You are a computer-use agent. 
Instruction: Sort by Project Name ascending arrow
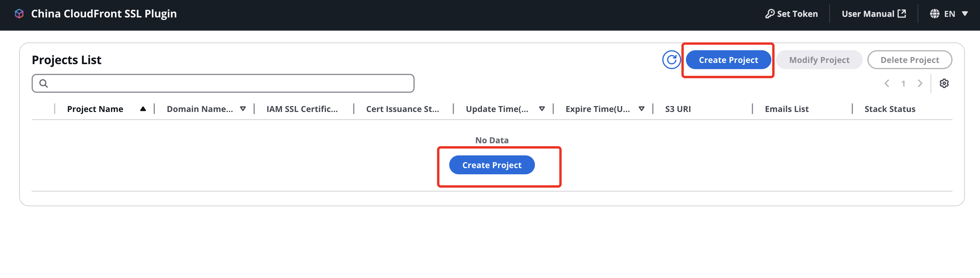143,109
